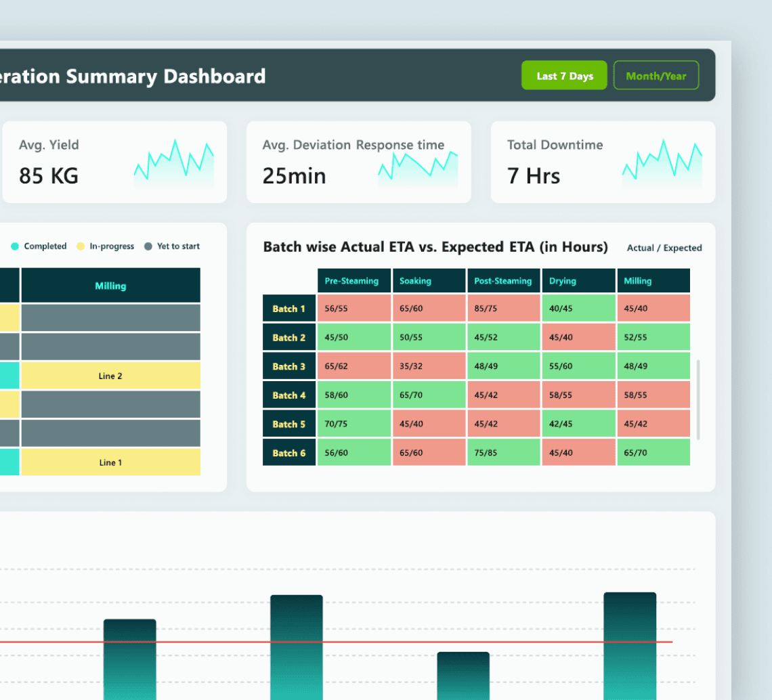This screenshot has width=772, height=700.
Task: Open the Batch 1 row header
Action: (289, 308)
